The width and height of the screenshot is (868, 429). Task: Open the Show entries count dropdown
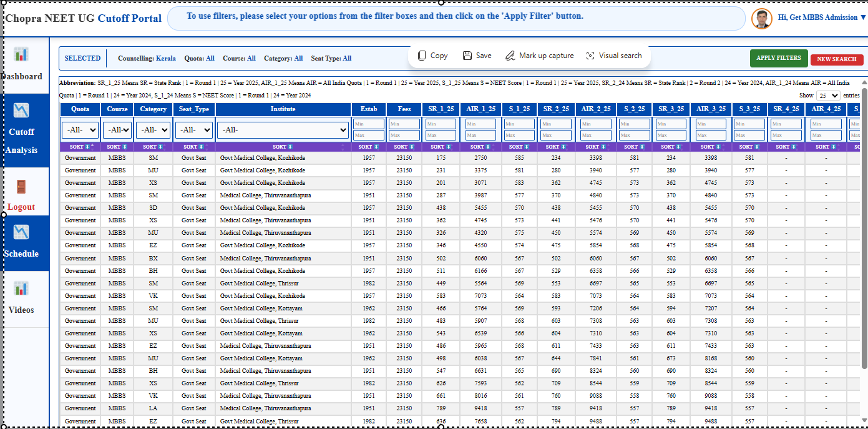pos(829,96)
